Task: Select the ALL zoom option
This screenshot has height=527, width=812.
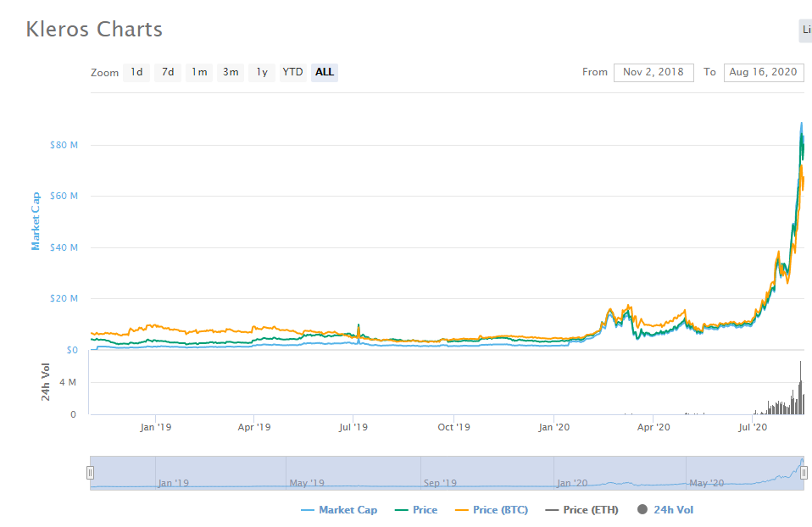Action: click(x=325, y=73)
